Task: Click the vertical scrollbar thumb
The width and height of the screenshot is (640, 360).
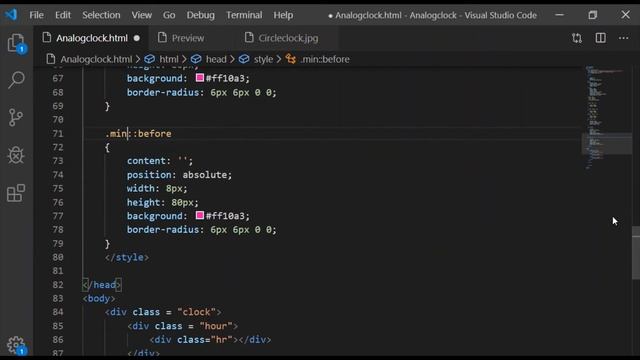Action: pyautogui.click(x=636, y=253)
